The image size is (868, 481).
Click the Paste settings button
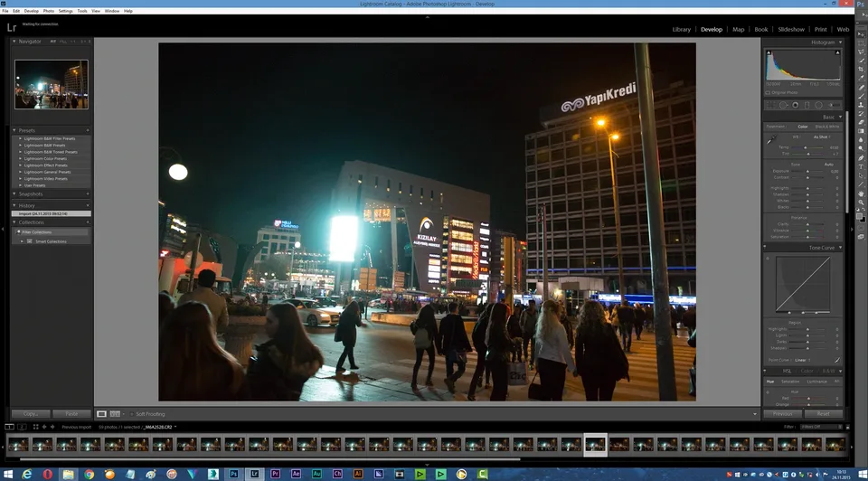[71, 414]
